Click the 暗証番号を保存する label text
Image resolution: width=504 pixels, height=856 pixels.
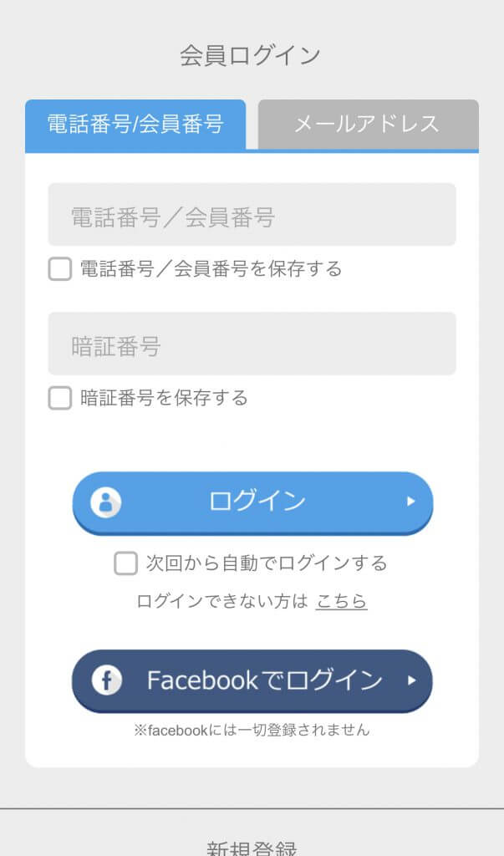click(164, 398)
